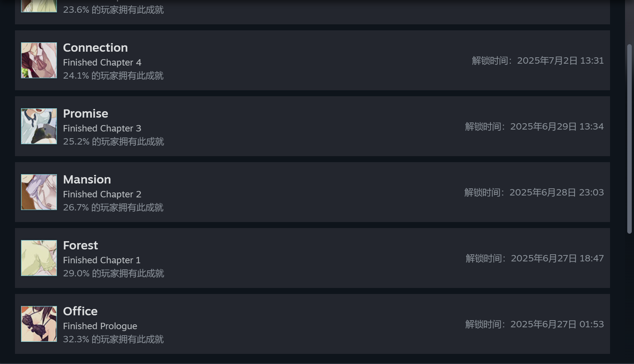Click the Connection achievement icon
This screenshot has width=634, height=364.
pos(39,60)
